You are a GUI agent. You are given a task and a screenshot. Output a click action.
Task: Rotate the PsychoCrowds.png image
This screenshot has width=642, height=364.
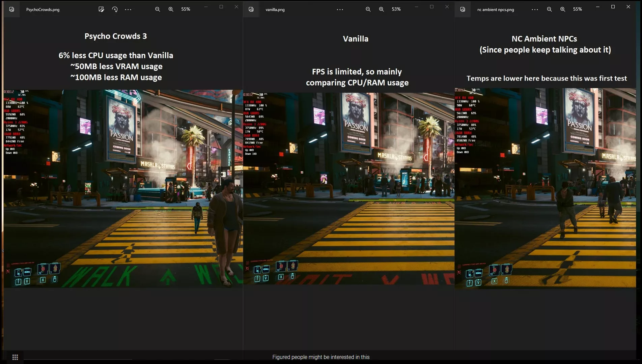click(x=115, y=9)
